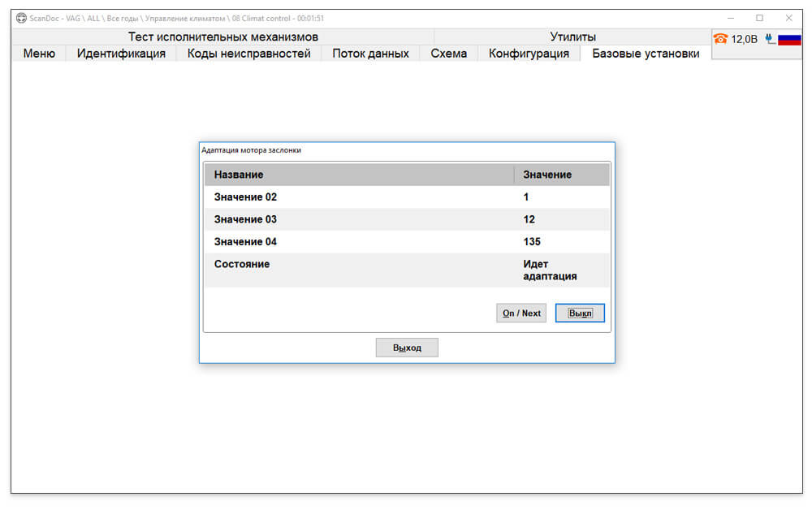Switch to the Поток данных tab

[370, 54]
